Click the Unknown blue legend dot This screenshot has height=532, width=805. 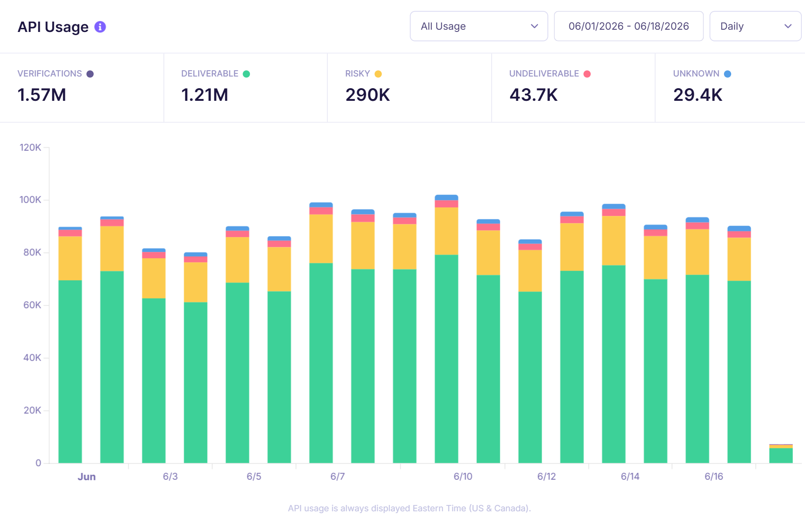pos(728,74)
